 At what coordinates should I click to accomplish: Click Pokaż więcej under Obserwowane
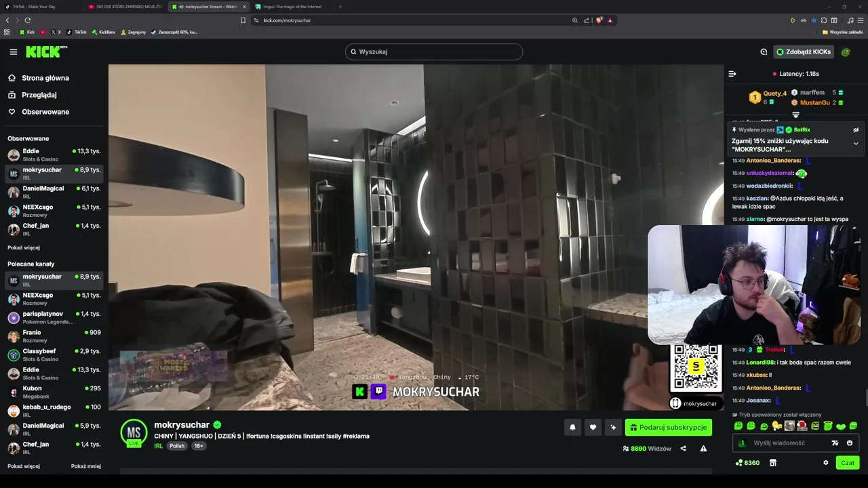click(24, 247)
